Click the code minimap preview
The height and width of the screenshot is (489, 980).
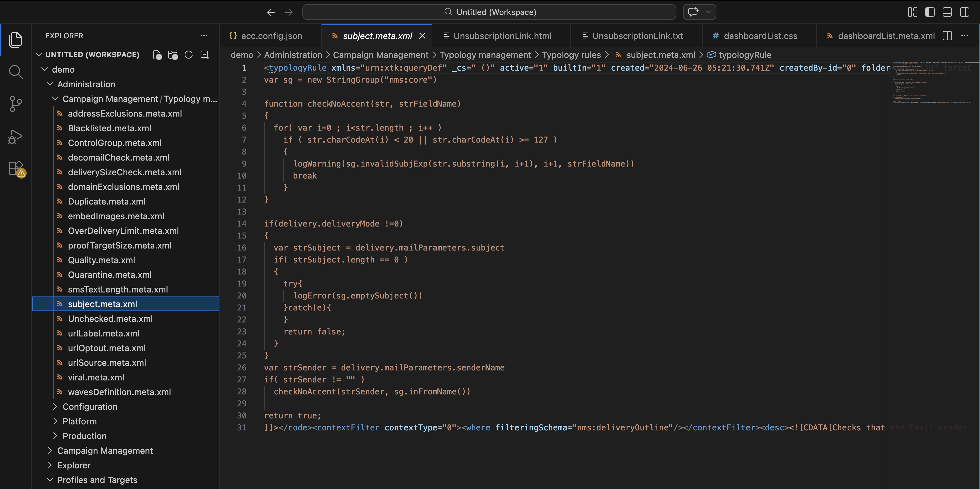pyautogui.click(x=931, y=83)
